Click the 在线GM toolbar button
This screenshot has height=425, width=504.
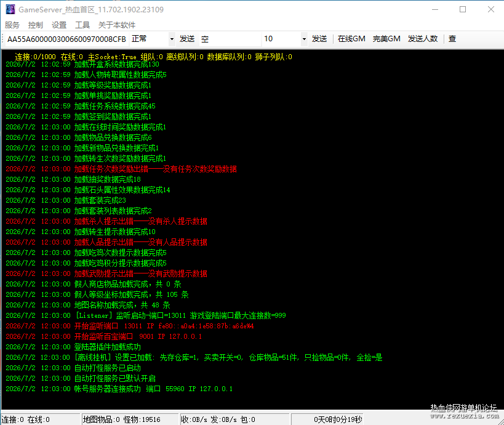pyautogui.click(x=351, y=39)
